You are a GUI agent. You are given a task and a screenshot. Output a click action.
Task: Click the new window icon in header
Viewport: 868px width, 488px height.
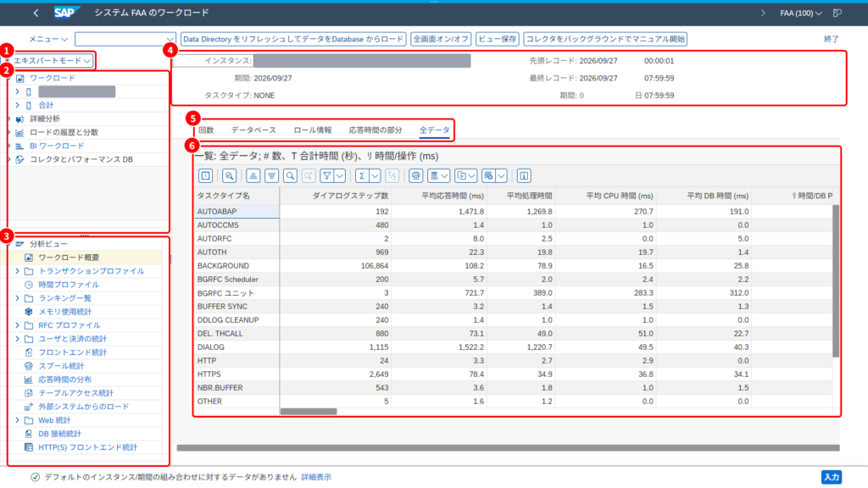[837, 13]
